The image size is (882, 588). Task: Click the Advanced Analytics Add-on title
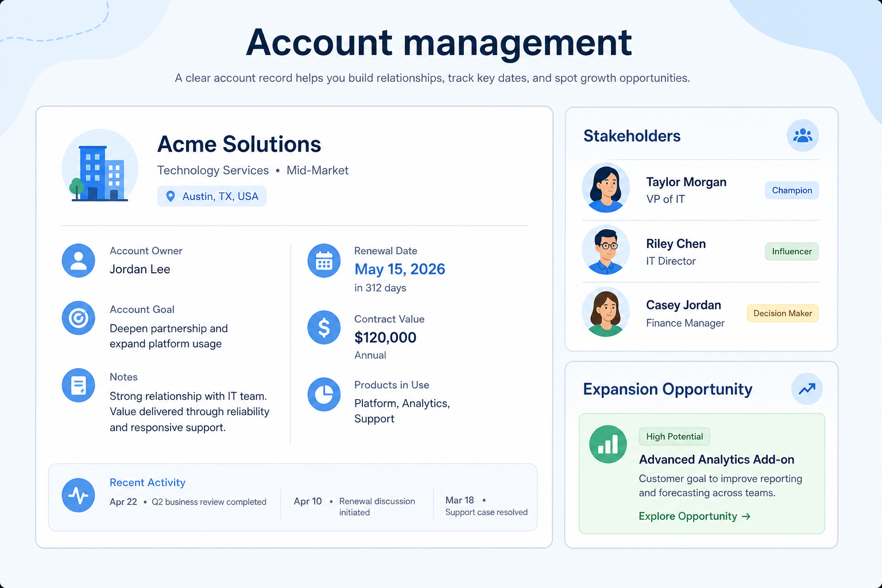point(717,459)
